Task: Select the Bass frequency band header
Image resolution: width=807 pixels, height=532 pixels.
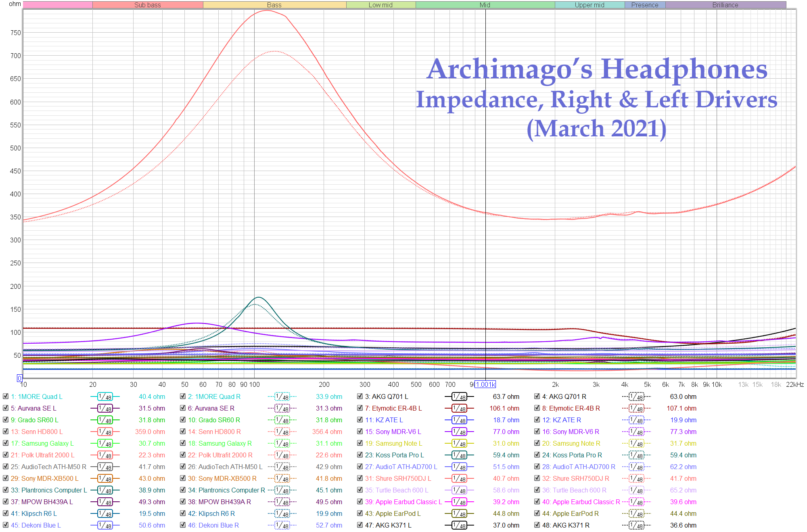Action: [274, 5]
